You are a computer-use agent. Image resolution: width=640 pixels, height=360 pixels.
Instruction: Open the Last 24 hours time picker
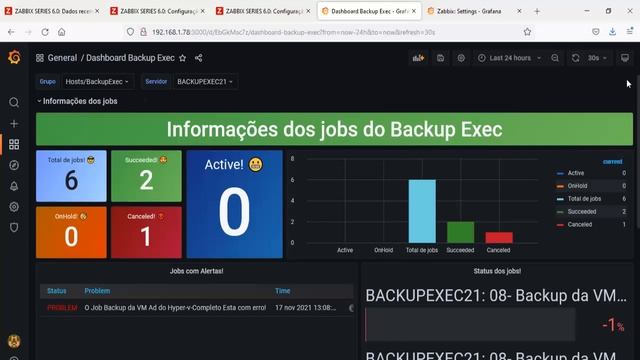coord(509,58)
